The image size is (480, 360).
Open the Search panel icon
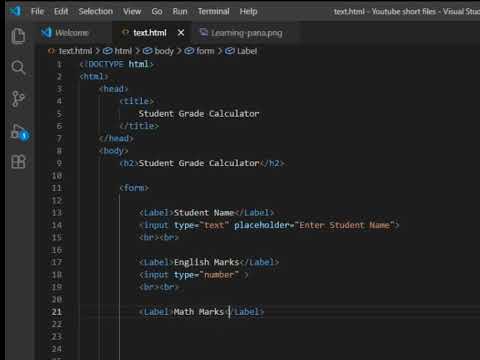point(18,67)
